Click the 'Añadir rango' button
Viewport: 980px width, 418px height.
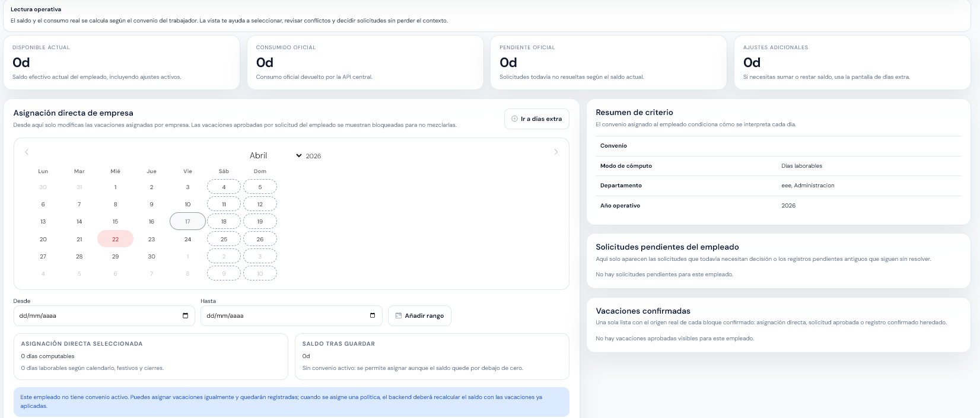(x=419, y=316)
